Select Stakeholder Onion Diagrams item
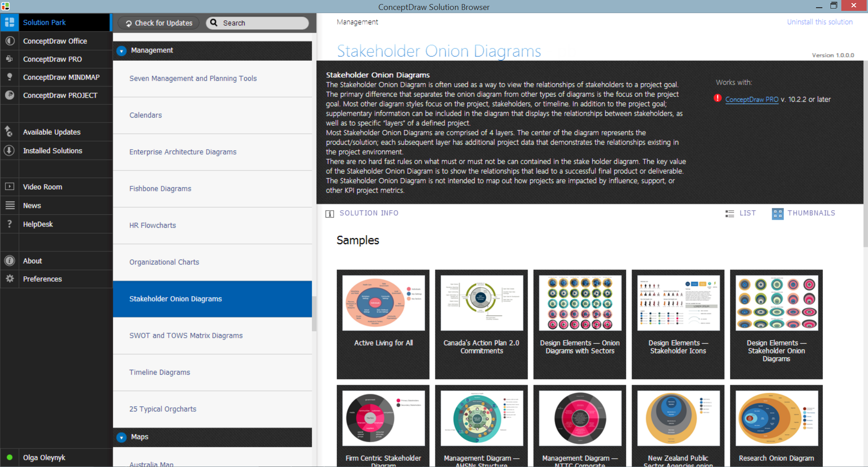868x467 pixels. pyautogui.click(x=212, y=298)
